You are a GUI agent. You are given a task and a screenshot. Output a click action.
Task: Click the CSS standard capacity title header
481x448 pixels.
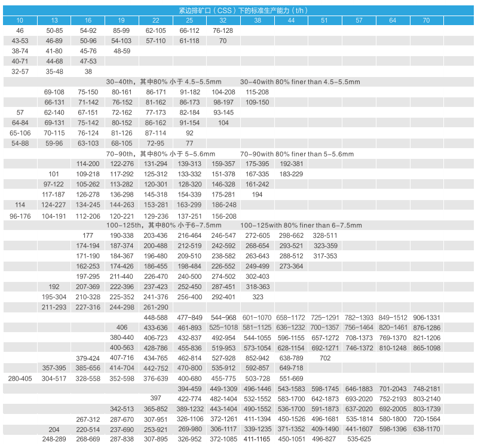tap(240, 10)
